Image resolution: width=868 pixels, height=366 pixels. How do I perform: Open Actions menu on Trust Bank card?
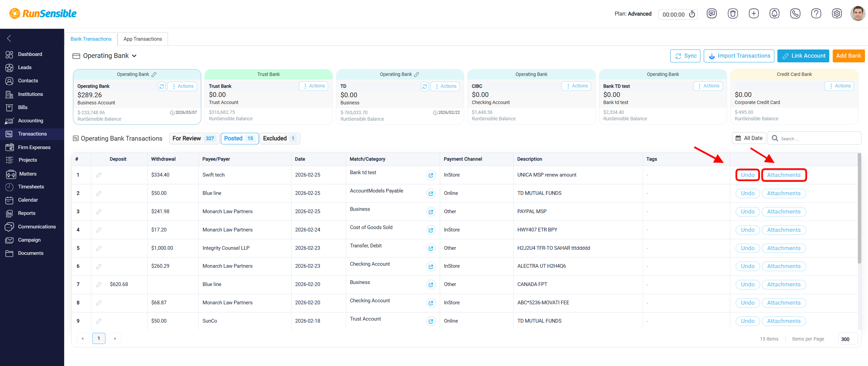click(314, 86)
